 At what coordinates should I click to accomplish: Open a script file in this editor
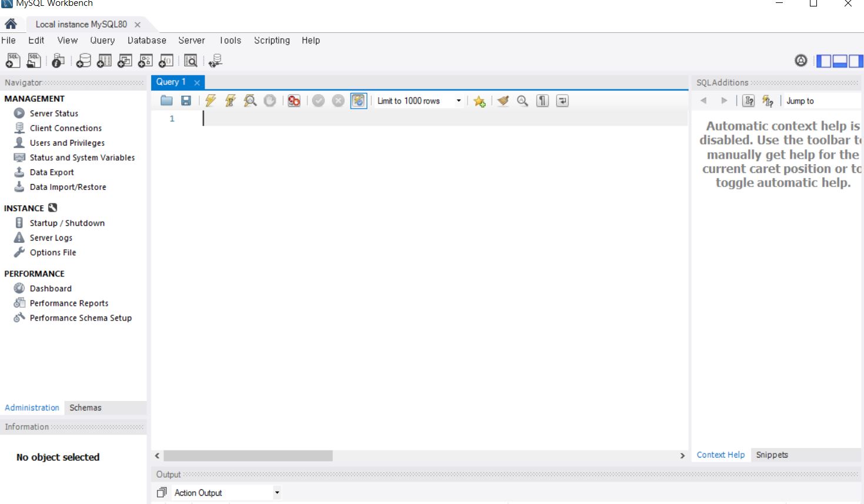click(x=167, y=101)
